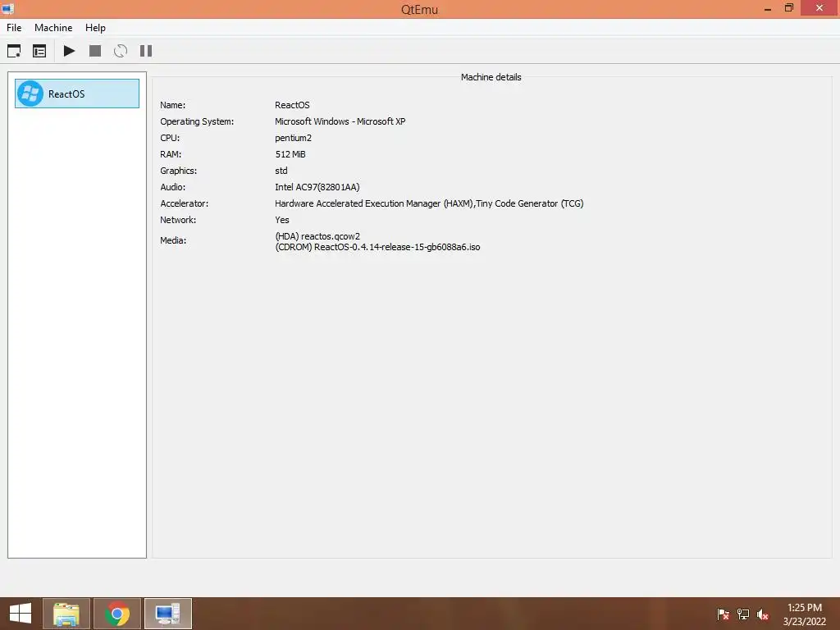
Task: Click the 'Media:' label
Action: point(173,240)
